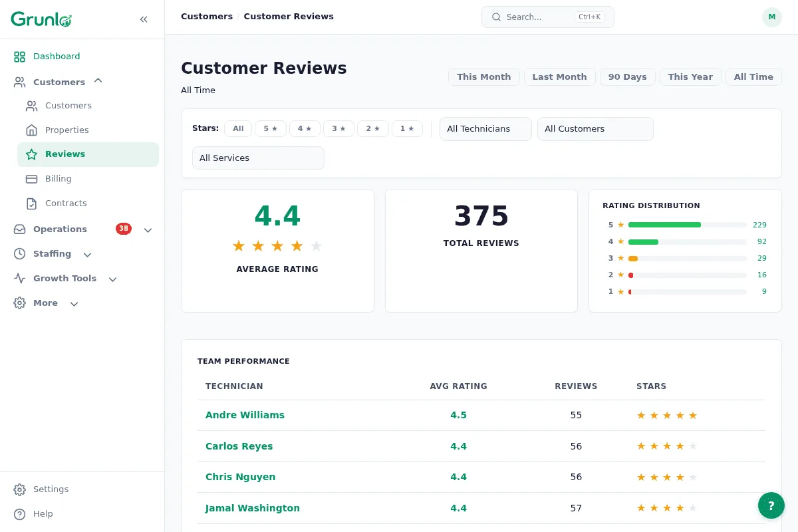Select the This Month range
The image size is (798, 532).
tap(484, 77)
